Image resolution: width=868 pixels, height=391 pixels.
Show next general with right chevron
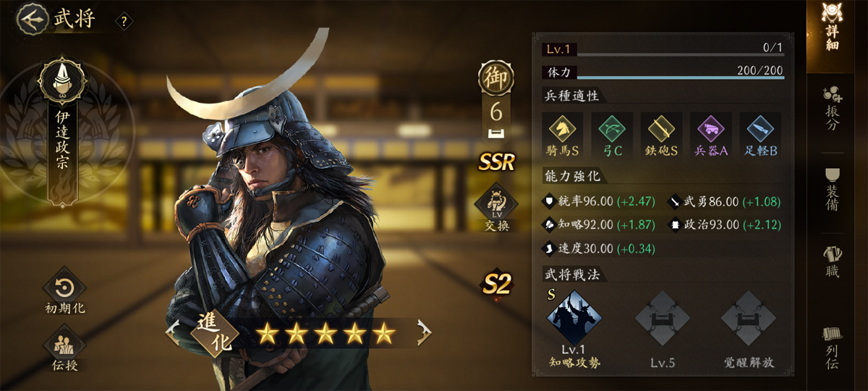pos(424,333)
